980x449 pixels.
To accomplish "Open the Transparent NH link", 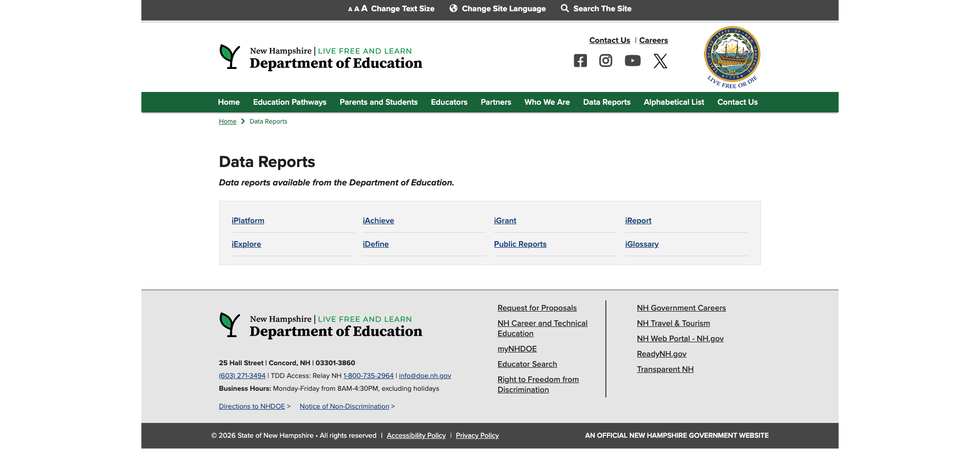I will click(666, 369).
